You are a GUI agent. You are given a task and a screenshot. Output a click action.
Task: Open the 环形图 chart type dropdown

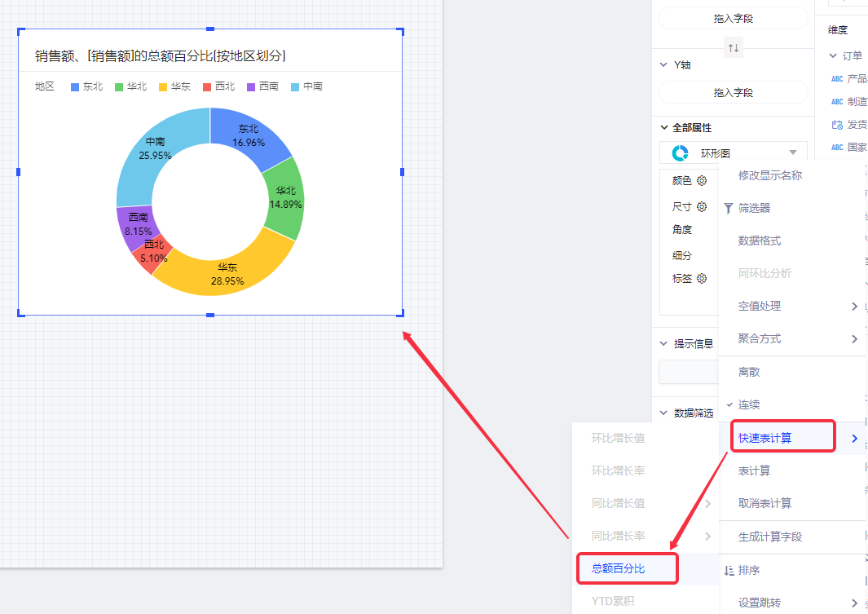coord(792,152)
